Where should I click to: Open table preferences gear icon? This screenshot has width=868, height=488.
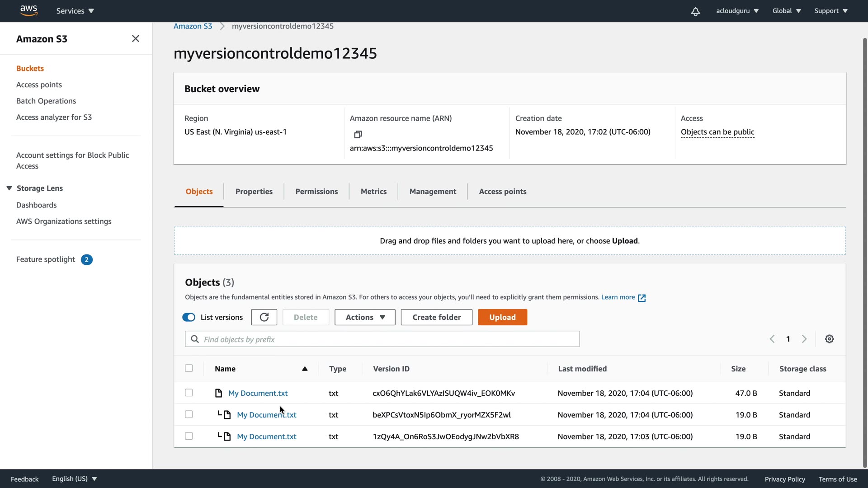829,339
